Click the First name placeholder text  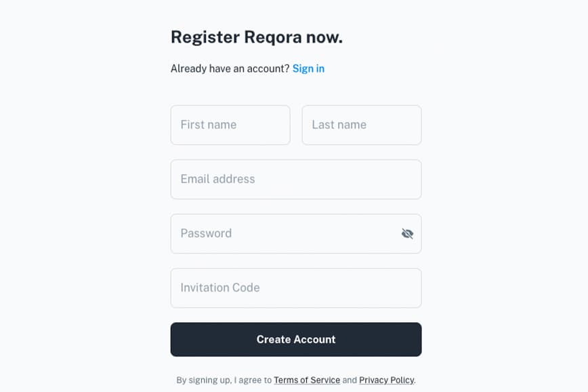point(209,125)
